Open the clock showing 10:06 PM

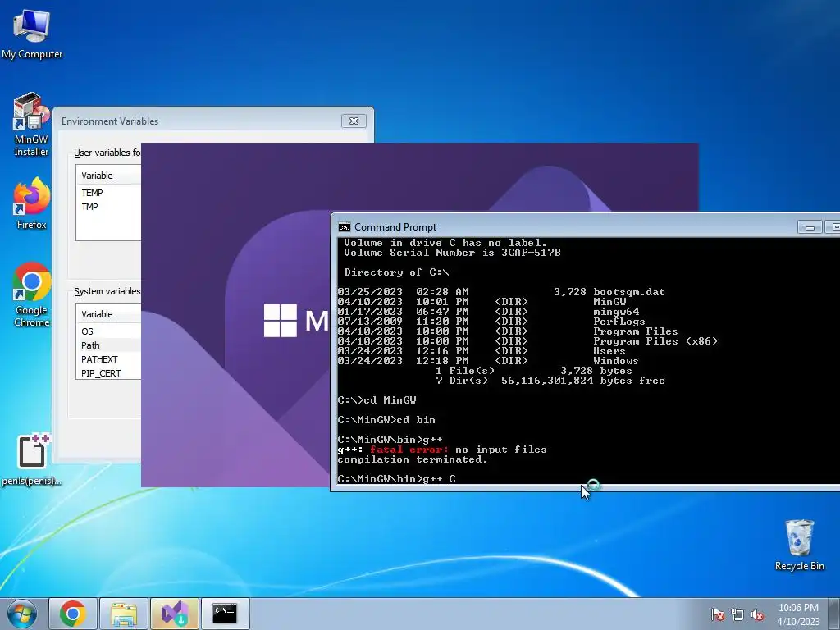click(798, 614)
